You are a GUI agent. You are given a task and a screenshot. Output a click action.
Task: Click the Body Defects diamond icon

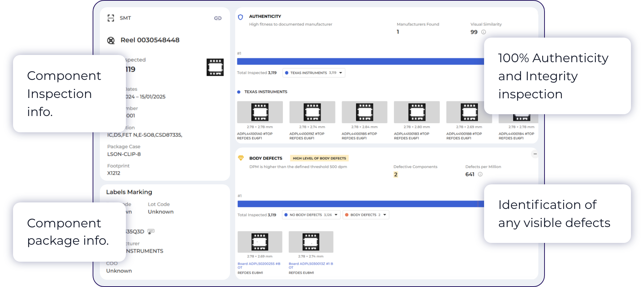pyautogui.click(x=241, y=158)
